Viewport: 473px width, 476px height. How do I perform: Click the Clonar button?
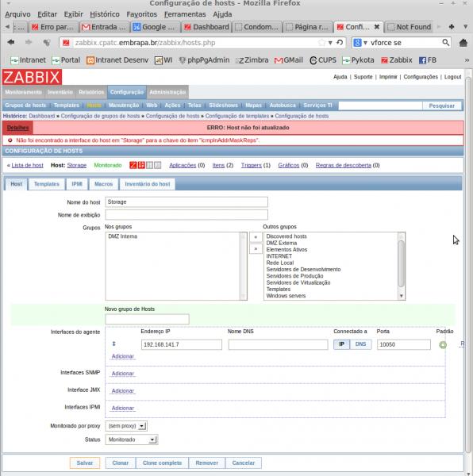[x=120, y=463]
